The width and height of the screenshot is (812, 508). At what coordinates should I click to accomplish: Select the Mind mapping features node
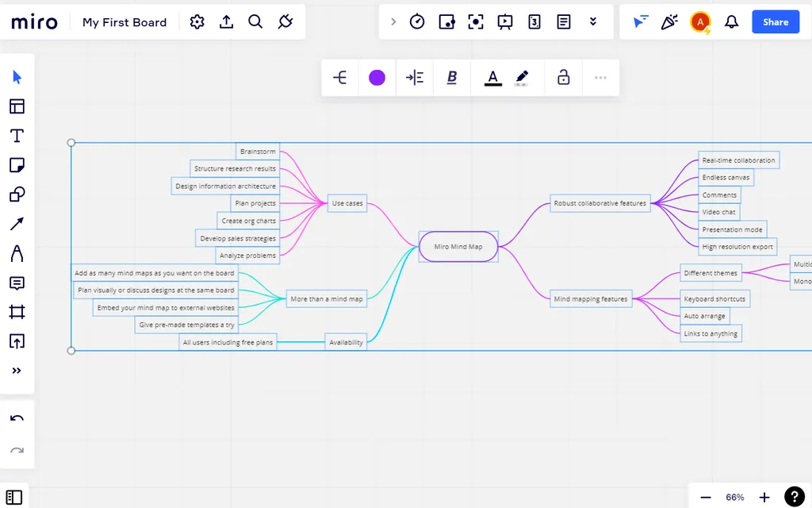pyautogui.click(x=591, y=298)
